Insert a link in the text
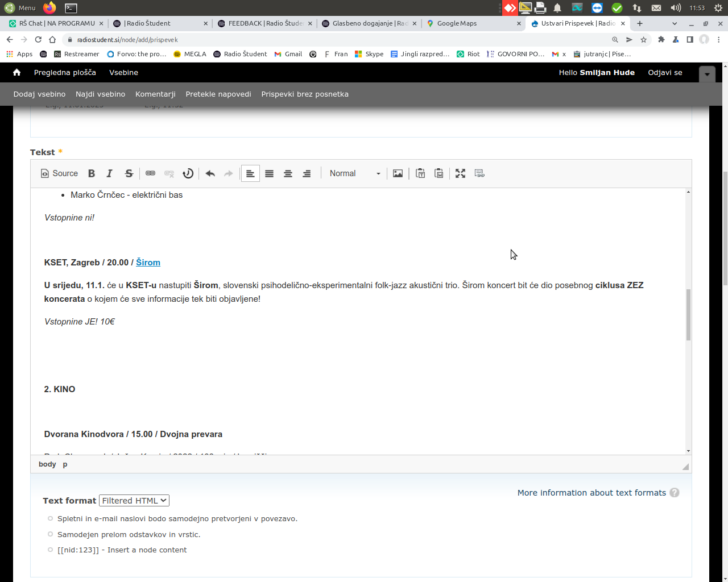Image resolution: width=728 pixels, height=582 pixels. click(150, 173)
